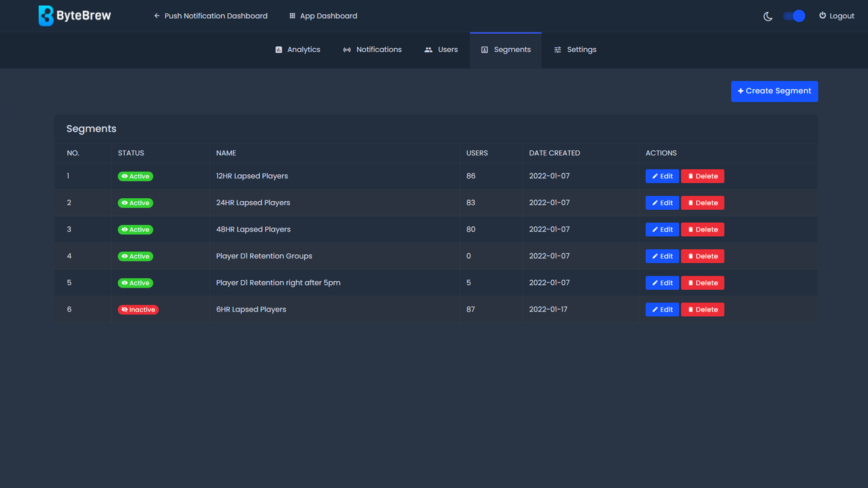Log out using the Logout link

click(x=837, y=16)
